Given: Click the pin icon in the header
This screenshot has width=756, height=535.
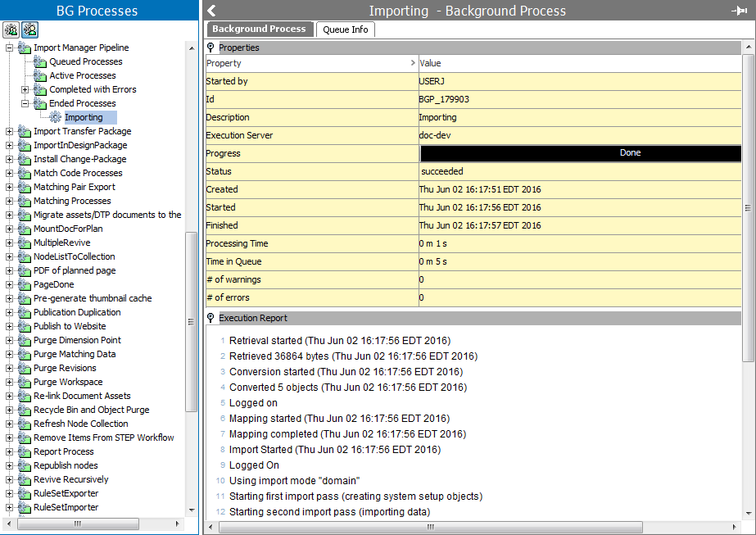Looking at the screenshot, I should coord(739,11).
